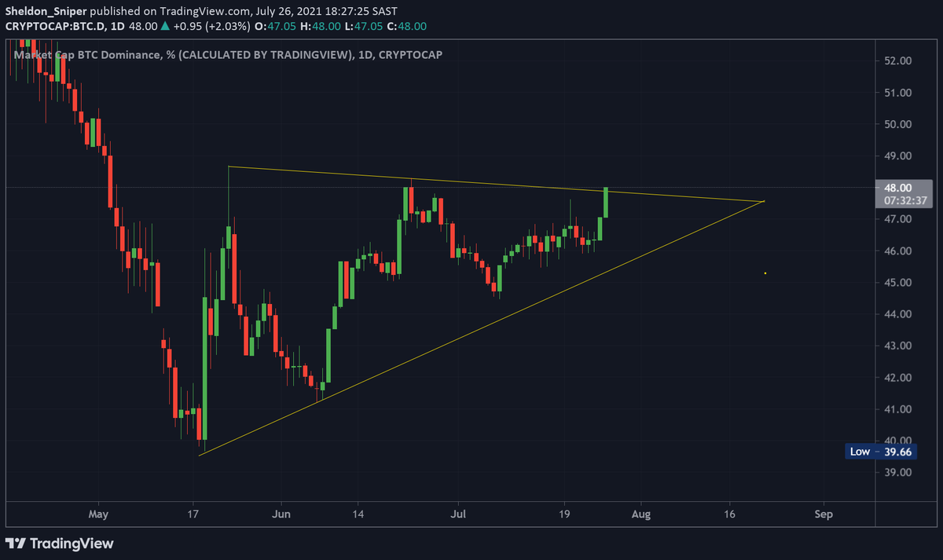Image resolution: width=943 pixels, height=560 pixels.
Task: Click the 19 date label on time axis
Action: pyautogui.click(x=565, y=514)
